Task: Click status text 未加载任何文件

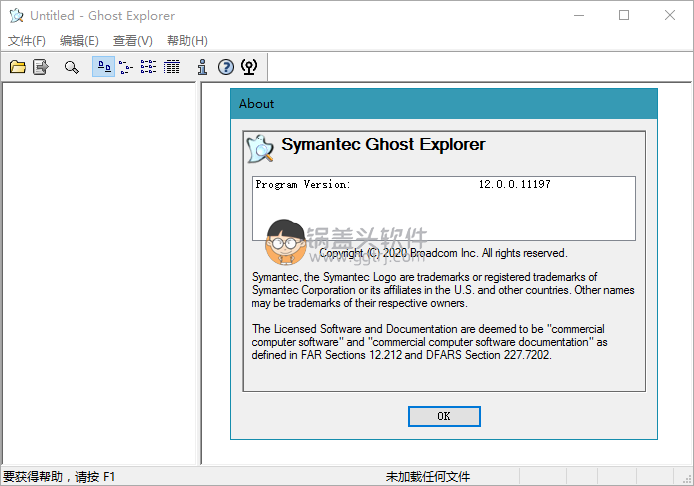Action: coord(428,477)
